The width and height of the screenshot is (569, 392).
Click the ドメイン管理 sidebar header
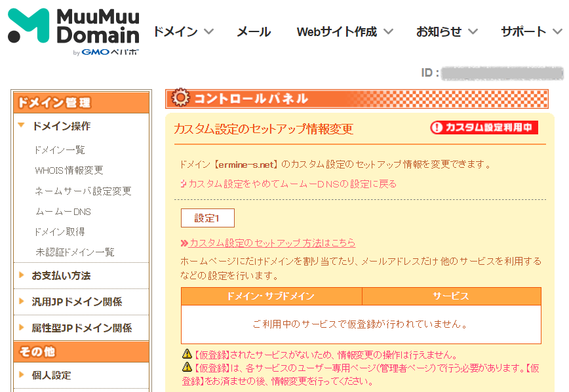pyautogui.click(x=81, y=103)
